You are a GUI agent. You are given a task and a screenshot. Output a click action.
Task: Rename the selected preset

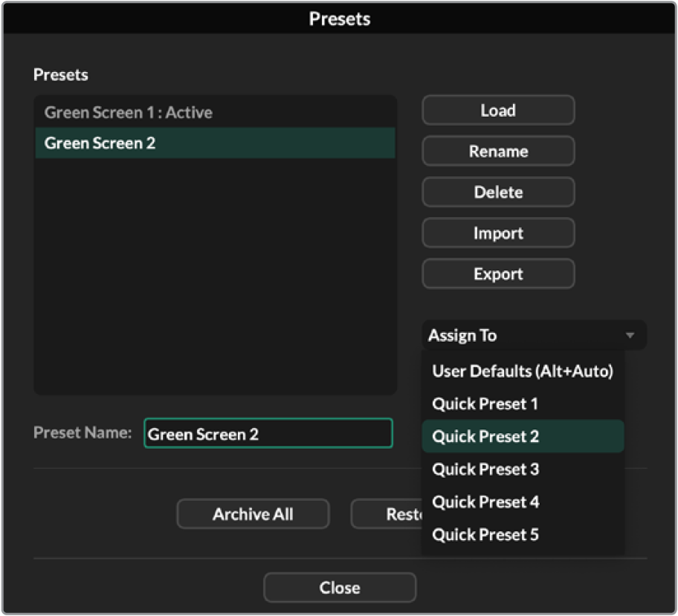[x=498, y=152]
